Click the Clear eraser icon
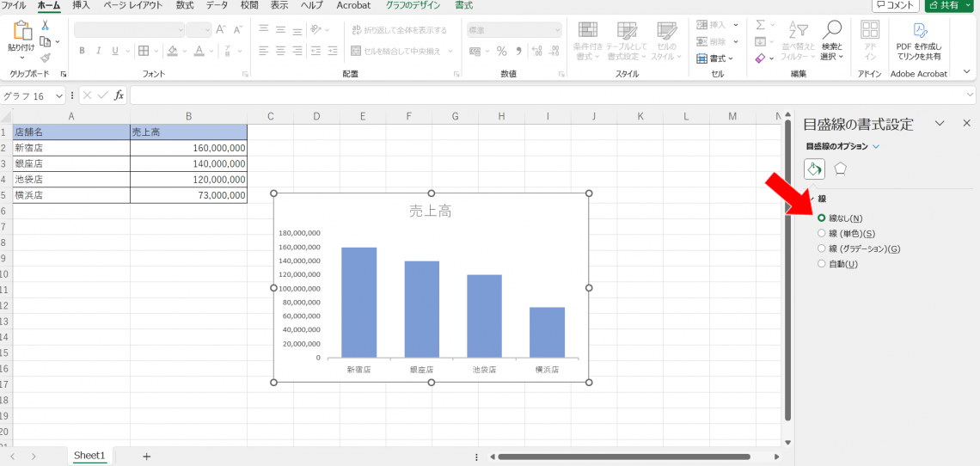980x466 pixels. [x=760, y=58]
